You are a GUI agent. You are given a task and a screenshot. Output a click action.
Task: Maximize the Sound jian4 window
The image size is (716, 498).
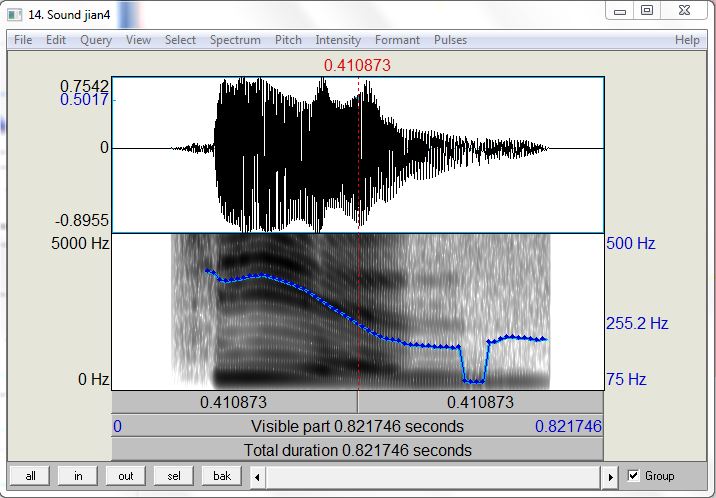[x=647, y=10]
